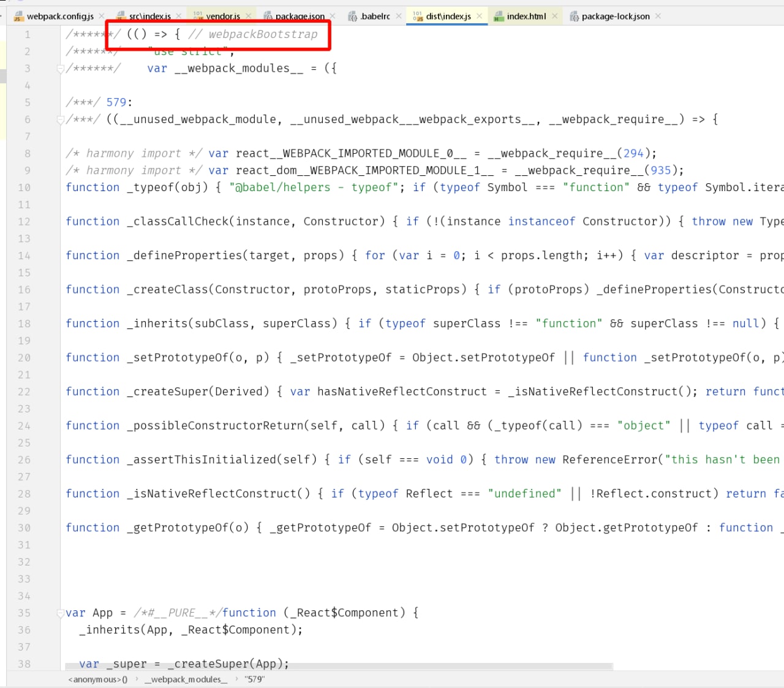784x688 pixels.
Task: Click the JSON icon on package-lock.json tab
Action: pyautogui.click(x=575, y=17)
